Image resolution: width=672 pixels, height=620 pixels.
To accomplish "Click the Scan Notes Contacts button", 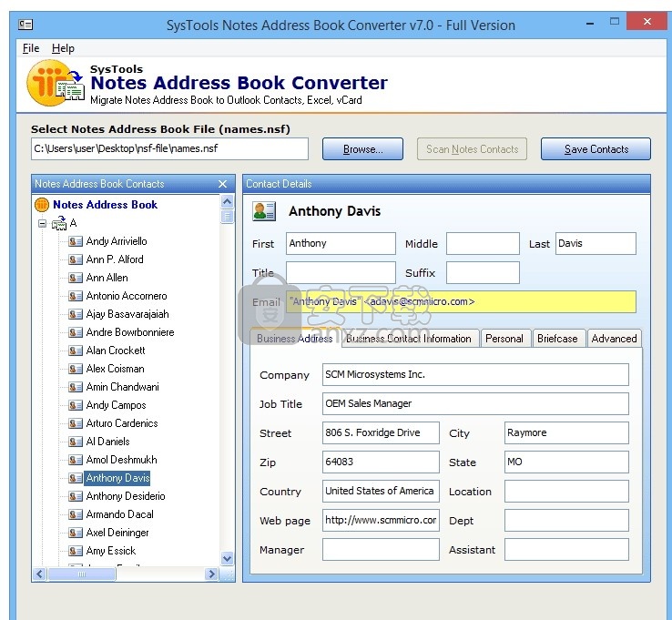I will 472,149.
